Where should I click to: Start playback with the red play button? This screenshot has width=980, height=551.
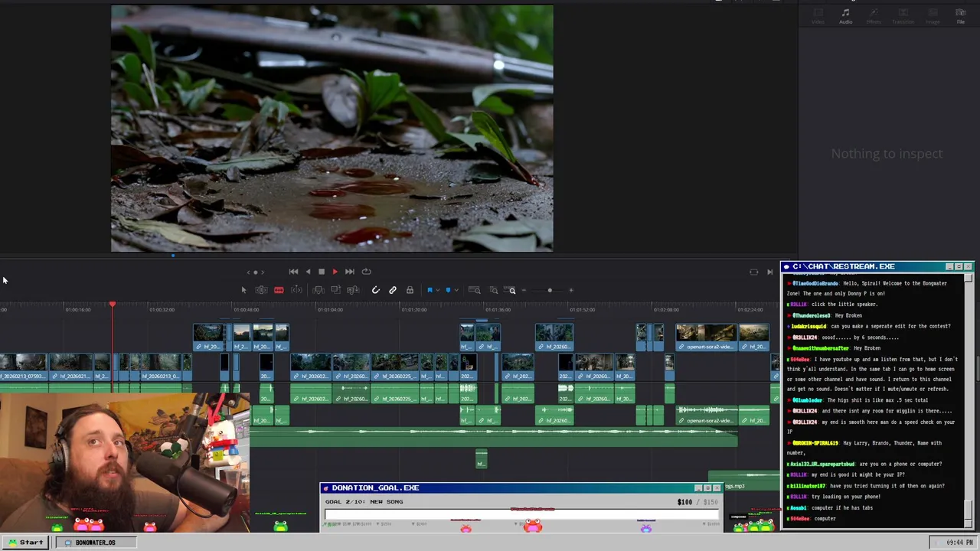point(335,272)
